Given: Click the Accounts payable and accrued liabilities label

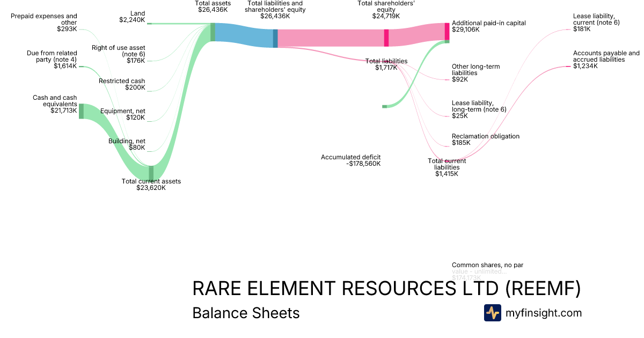Looking at the screenshot, I should click(606, 60).
